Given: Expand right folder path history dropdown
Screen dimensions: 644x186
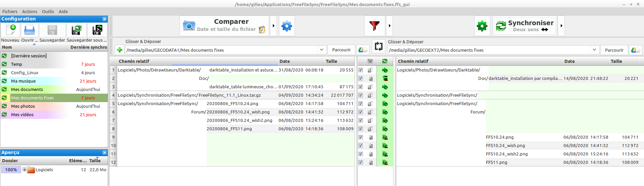Looking at the screenshot, I should 594,50.
